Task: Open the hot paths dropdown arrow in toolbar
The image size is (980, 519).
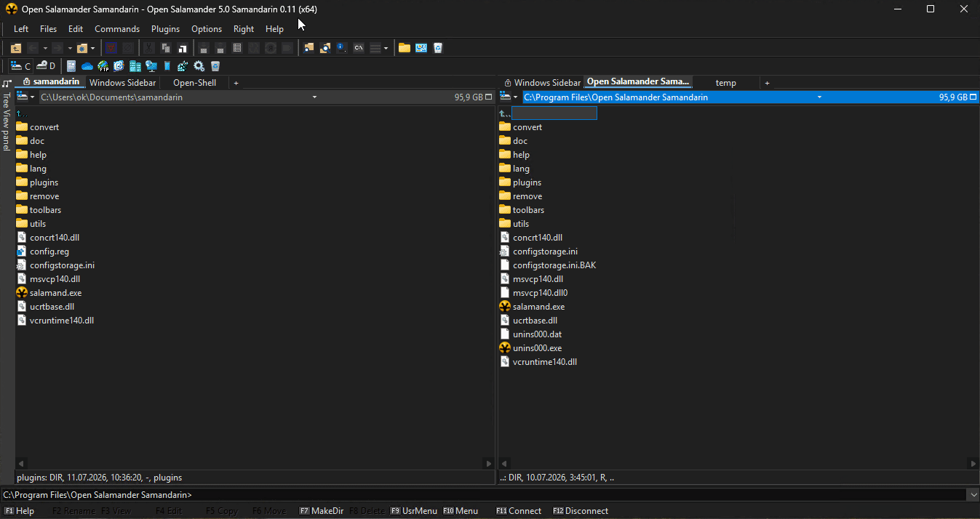Action: point(92,48)
